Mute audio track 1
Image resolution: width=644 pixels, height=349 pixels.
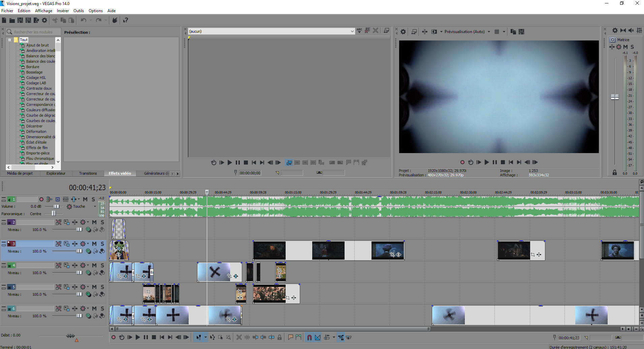tap(85, 199)
